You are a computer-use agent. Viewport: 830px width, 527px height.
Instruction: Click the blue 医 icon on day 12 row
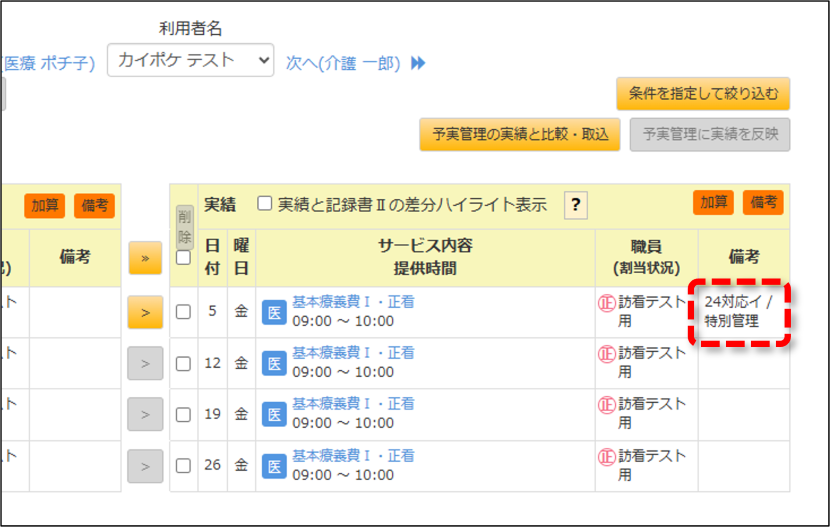274,364
